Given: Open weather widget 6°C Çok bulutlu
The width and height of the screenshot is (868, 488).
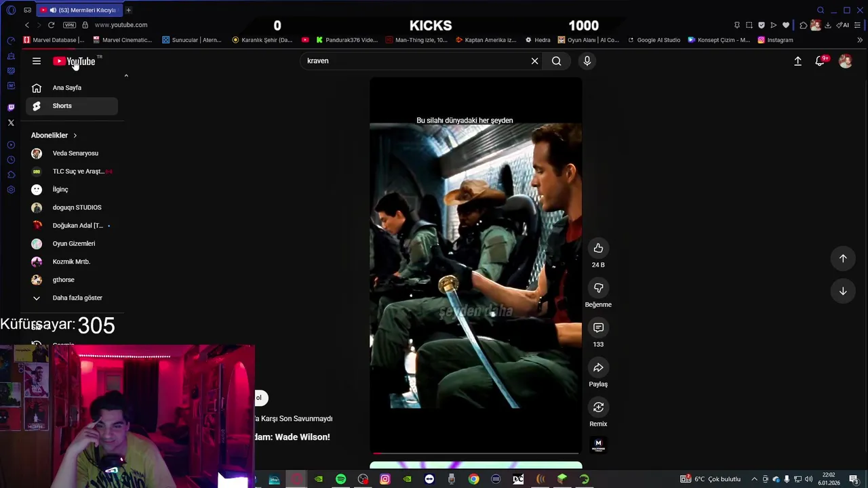Looking at the screenshot, I should pyautogui.click(x=711, y=479).
